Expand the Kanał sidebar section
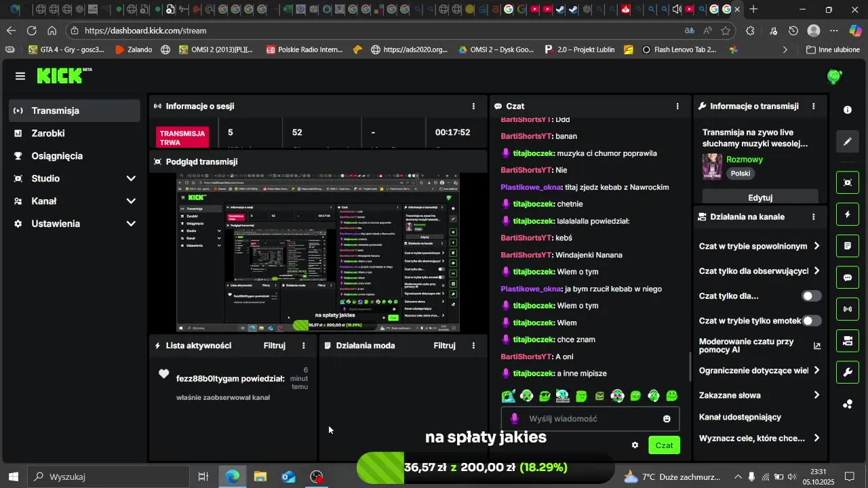The width and height of the screenshot is (868, 488). [75, 201]
